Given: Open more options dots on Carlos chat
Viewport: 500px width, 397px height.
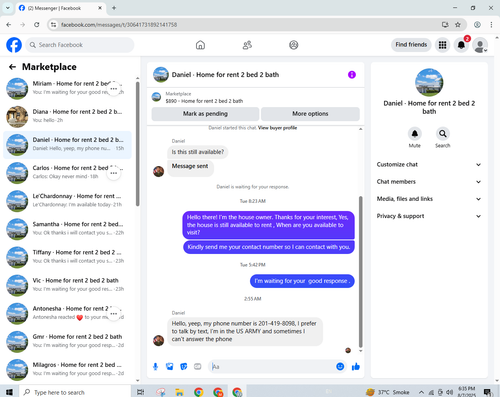Looking at the screenshot, I should 114,173.
